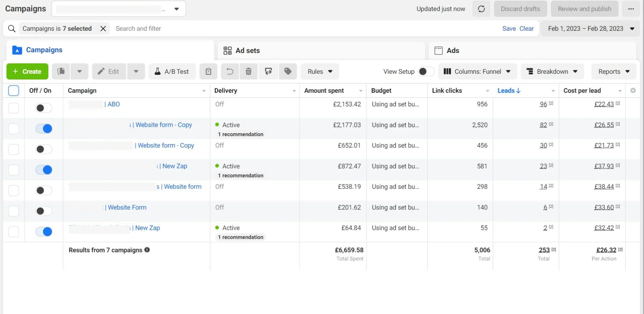Click the Budget column header
Viewport: 644px width, 314px height.
point(381,91)
